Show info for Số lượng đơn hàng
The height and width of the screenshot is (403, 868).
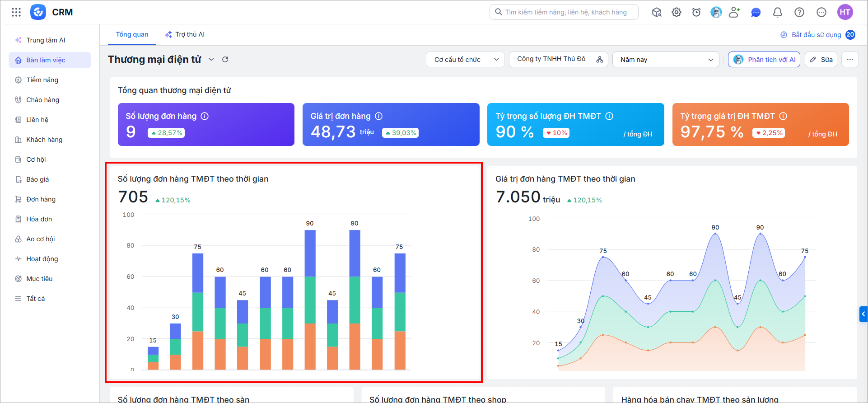tap(205, 116)
